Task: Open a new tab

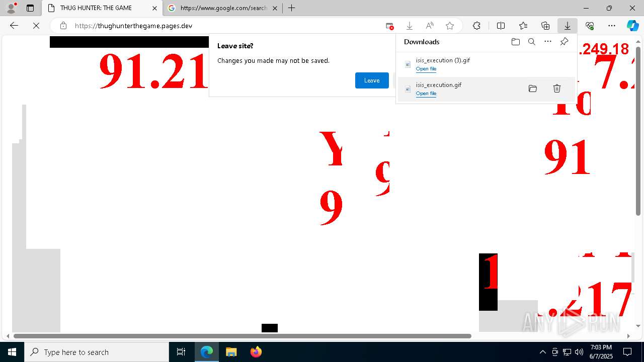Action: [x=291, y=8]
